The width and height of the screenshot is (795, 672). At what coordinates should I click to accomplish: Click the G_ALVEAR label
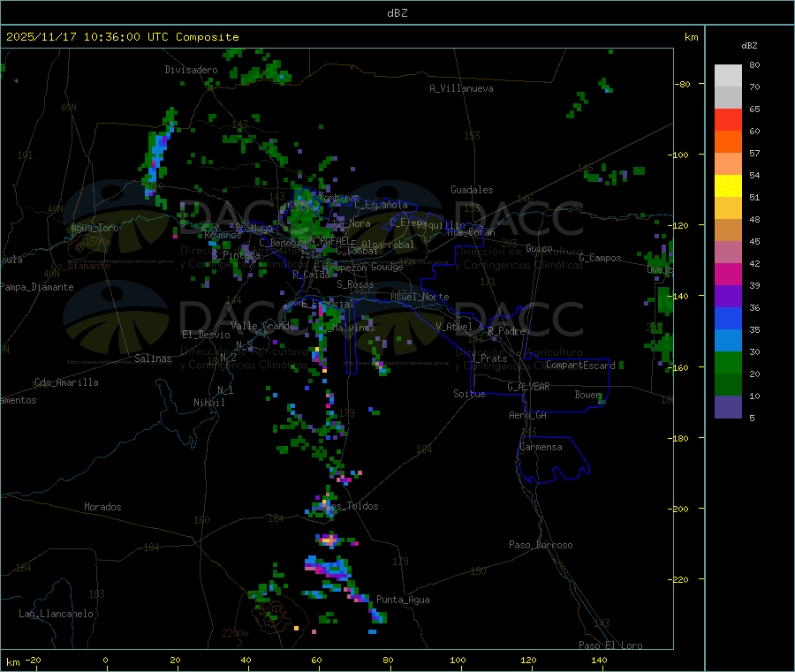(528, 387)
